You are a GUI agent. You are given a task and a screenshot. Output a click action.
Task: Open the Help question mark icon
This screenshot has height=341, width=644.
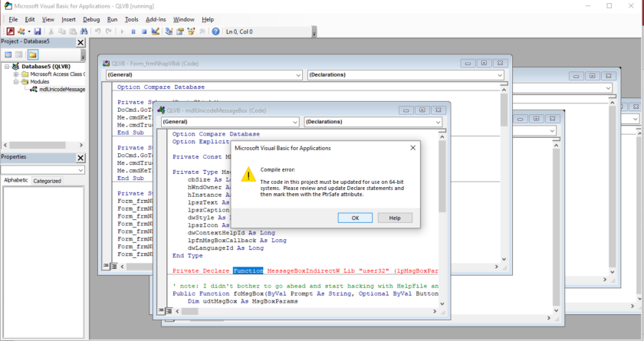coord(215,31)
